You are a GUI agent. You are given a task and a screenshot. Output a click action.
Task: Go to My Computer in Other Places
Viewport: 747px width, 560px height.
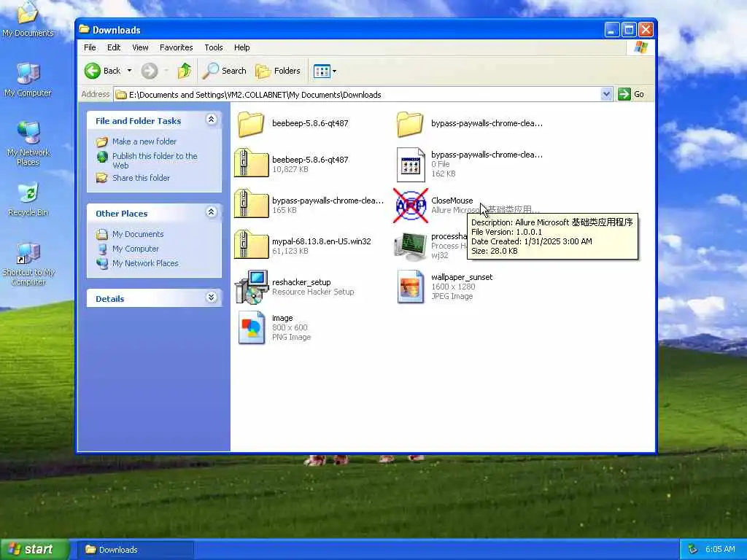[x=135, y=249]
